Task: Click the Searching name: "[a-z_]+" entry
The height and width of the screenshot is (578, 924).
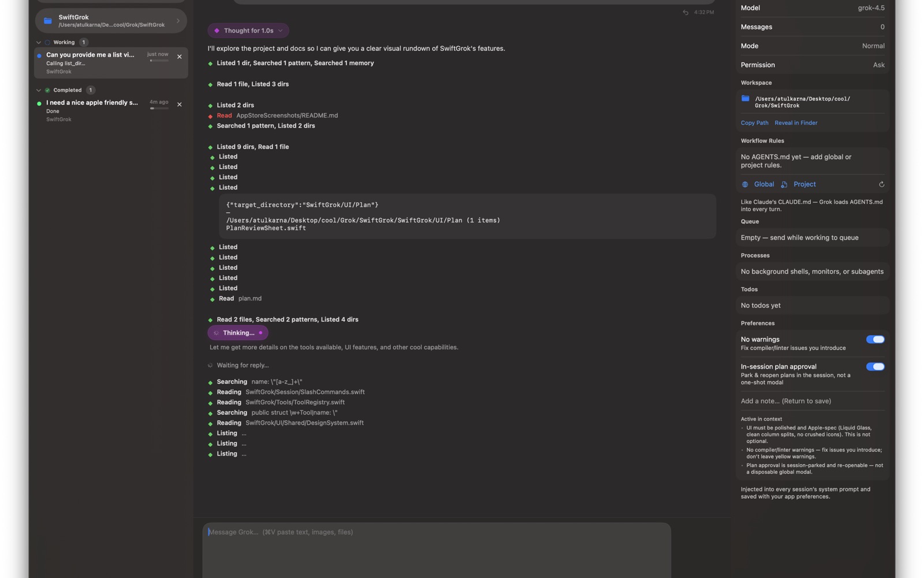Action: point(259,382)
